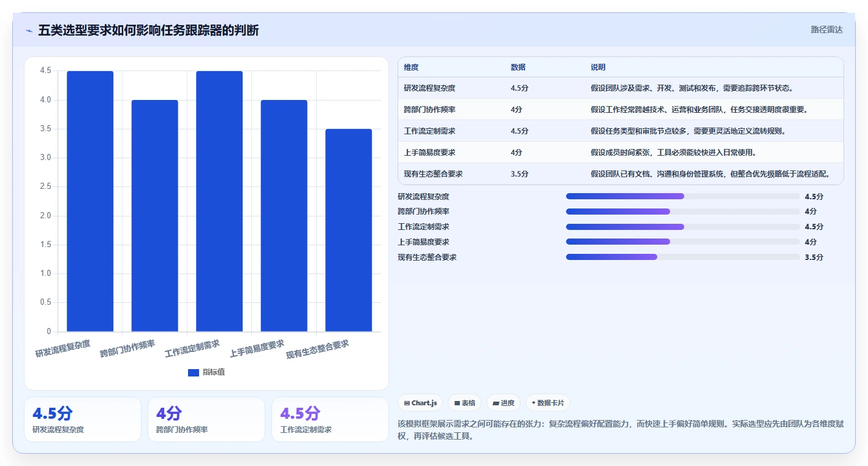Image resolution: width=868 pixels, height=466 pixels.
Task: Click the 数据 column header
Action: pyautogui.click(x=518, y=67)
